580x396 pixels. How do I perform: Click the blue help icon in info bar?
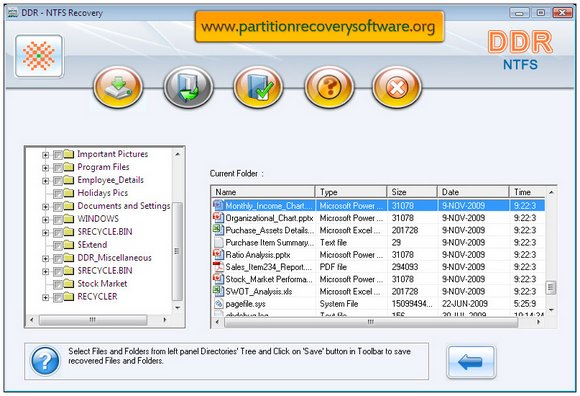[45, 361]
